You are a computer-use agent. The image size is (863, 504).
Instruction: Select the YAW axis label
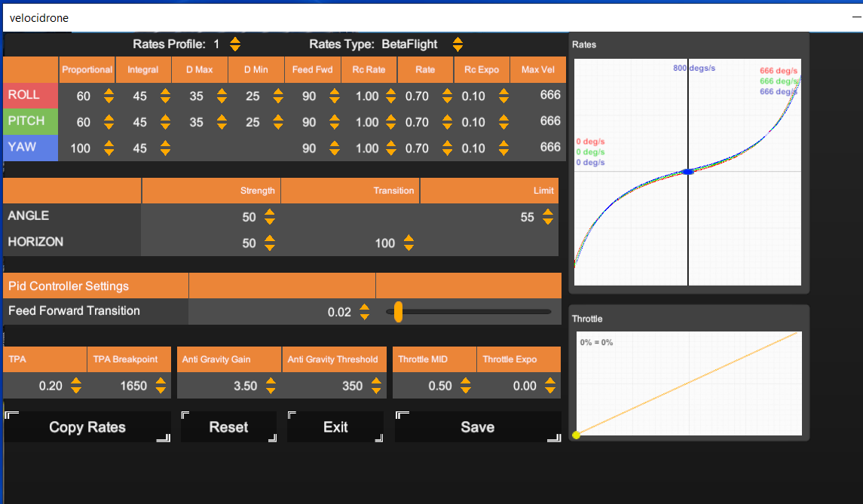click(30, 148)
